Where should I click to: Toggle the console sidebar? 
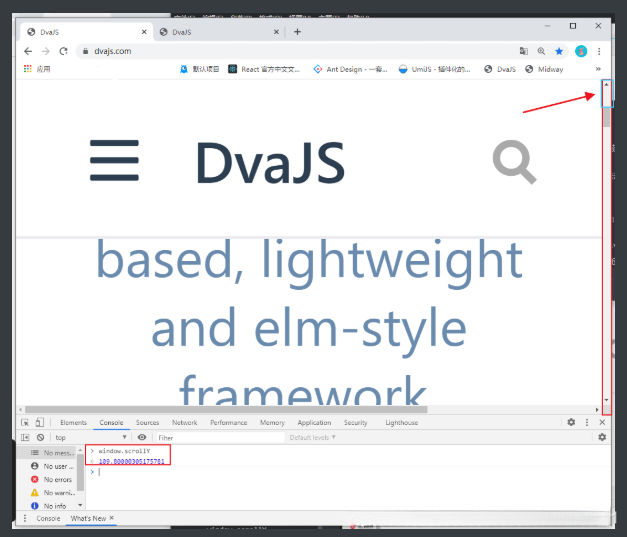tap(25, 437)
